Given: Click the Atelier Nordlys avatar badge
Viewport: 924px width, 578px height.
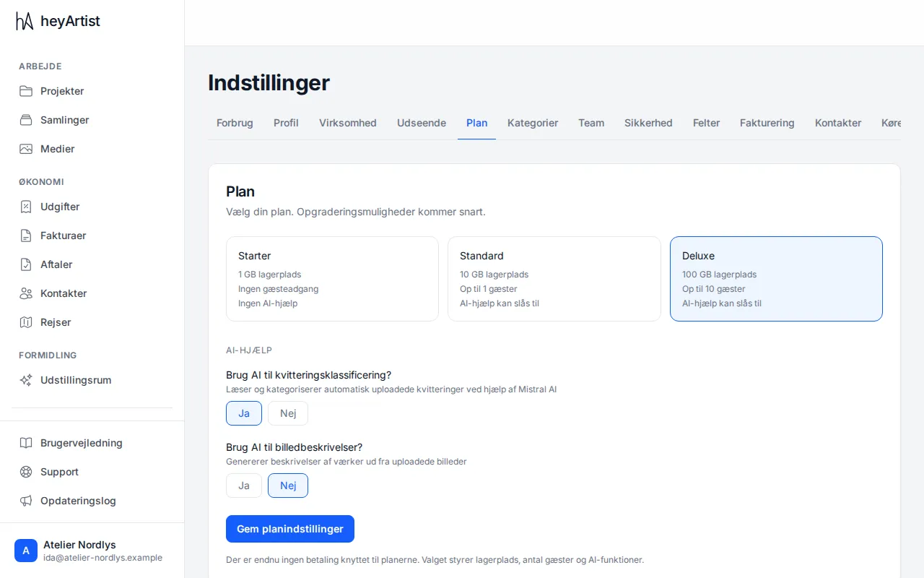Looking at the screenshot, I should tap(26, 551).
